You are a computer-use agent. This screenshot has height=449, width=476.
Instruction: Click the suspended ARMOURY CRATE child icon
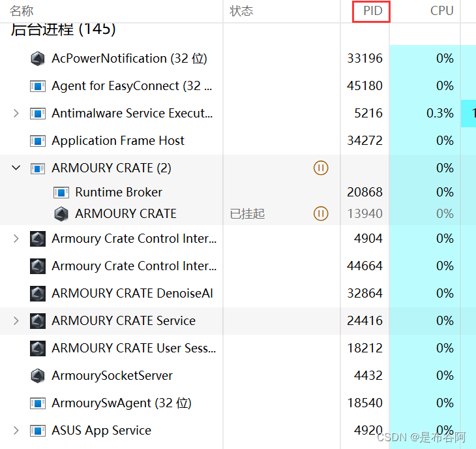pos(61,214)
